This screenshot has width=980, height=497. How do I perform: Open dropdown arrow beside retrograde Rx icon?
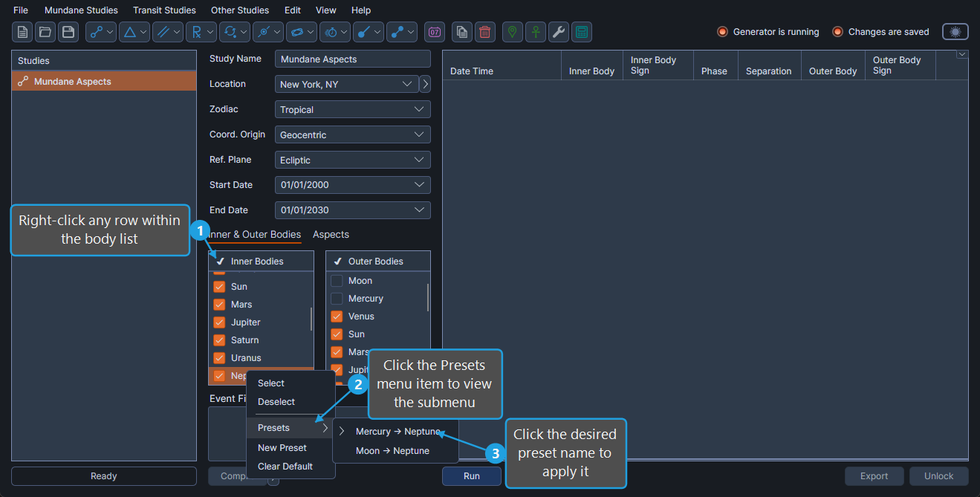pos(210,32)
